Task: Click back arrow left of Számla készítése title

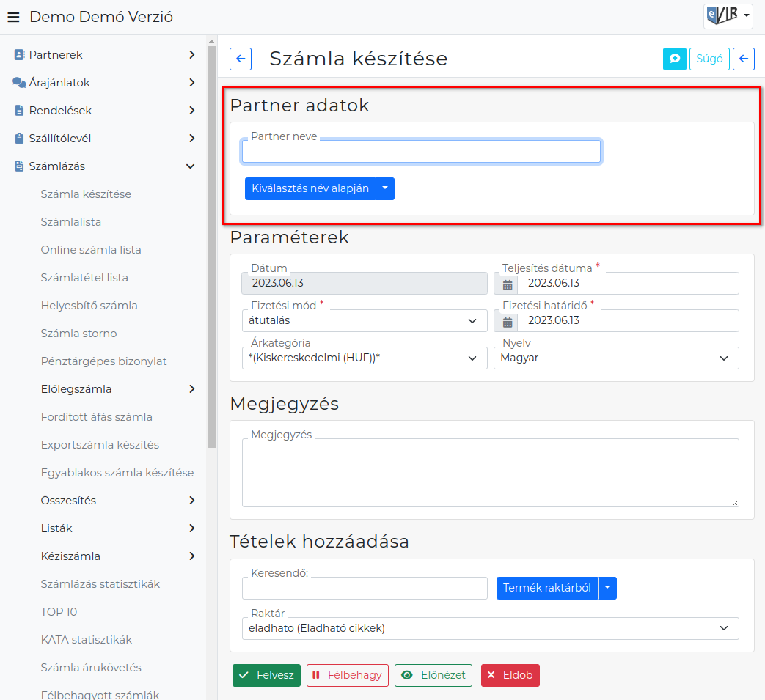Action: click(x=241, y=59)
